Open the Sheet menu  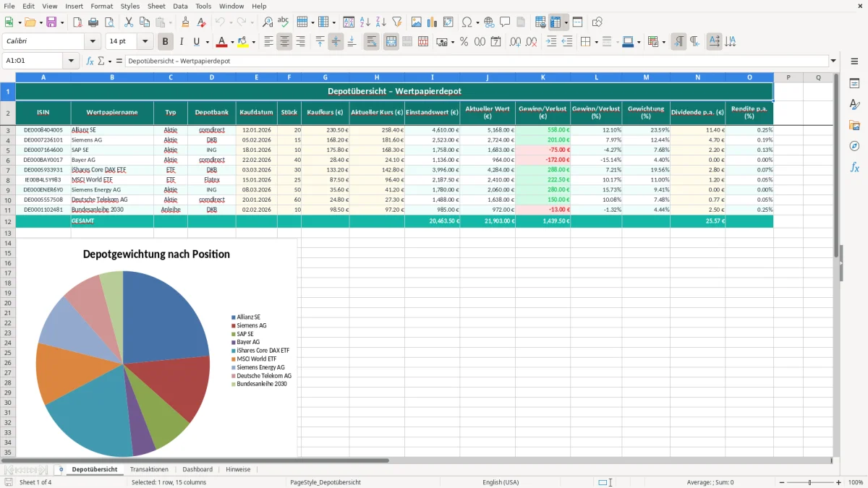(x=156, y=6)
